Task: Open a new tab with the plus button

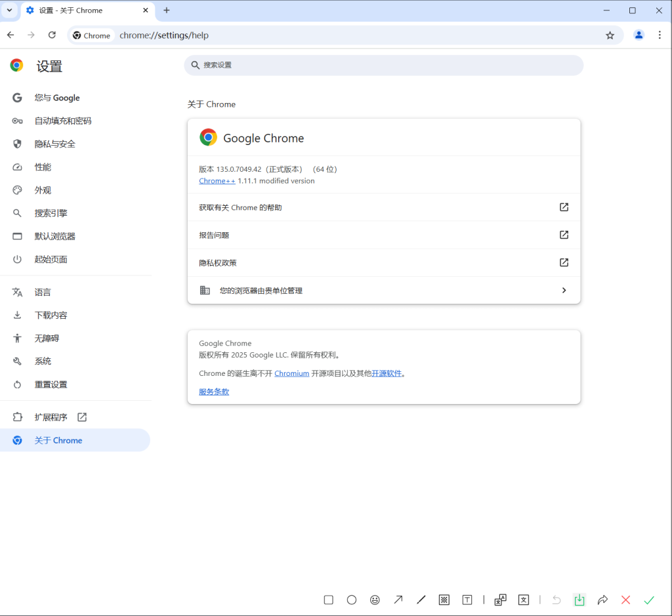Action: point(167,10)
